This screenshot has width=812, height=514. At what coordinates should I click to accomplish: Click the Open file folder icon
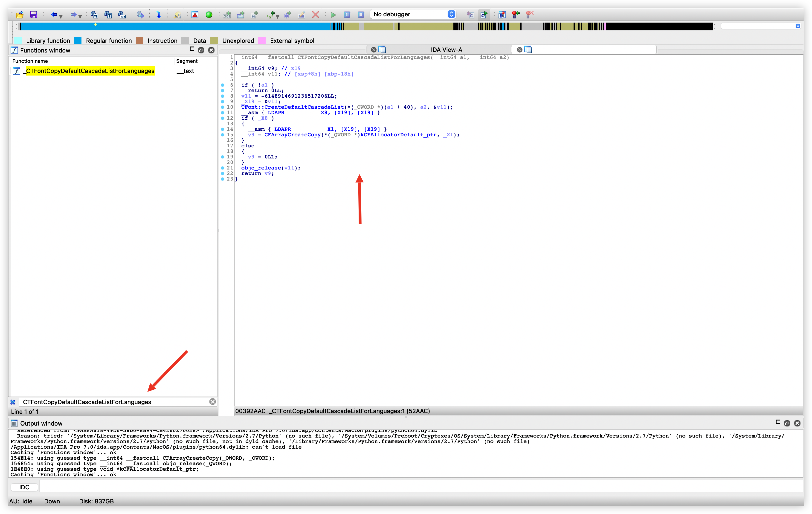click(x=20, y=15)
